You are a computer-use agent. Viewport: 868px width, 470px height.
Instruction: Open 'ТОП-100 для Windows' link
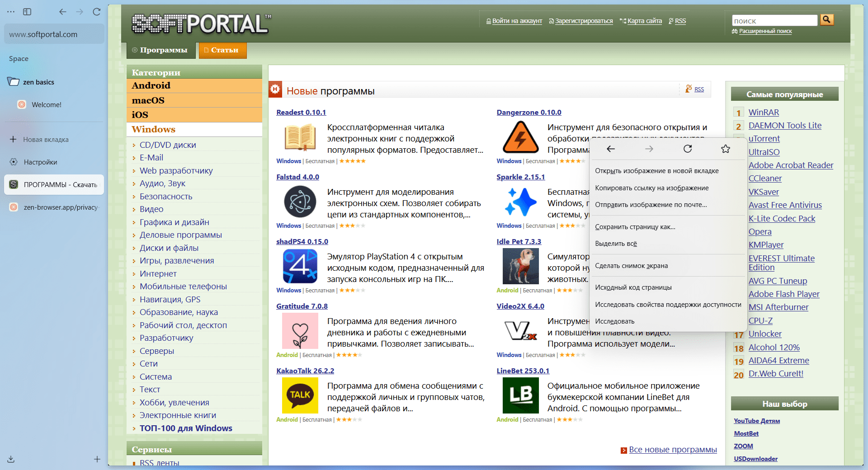(x=186, y=428)
